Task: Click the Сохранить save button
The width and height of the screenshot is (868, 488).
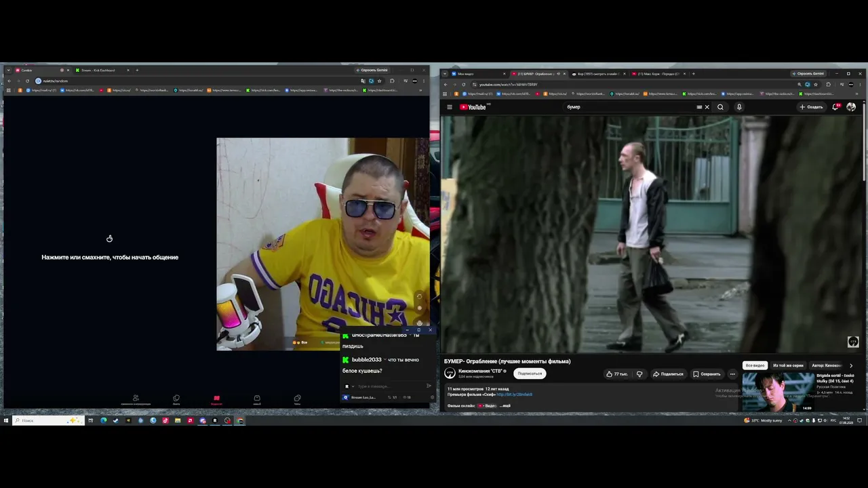Action: (x=707, y=374)
